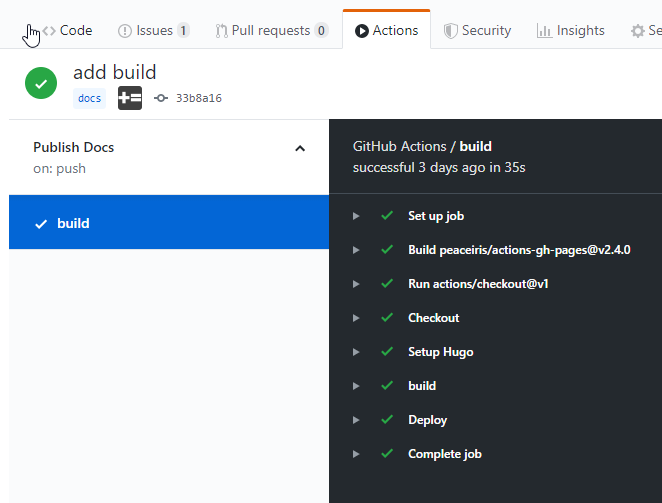Open commit 33b8a16 hash link

[199, 98]
